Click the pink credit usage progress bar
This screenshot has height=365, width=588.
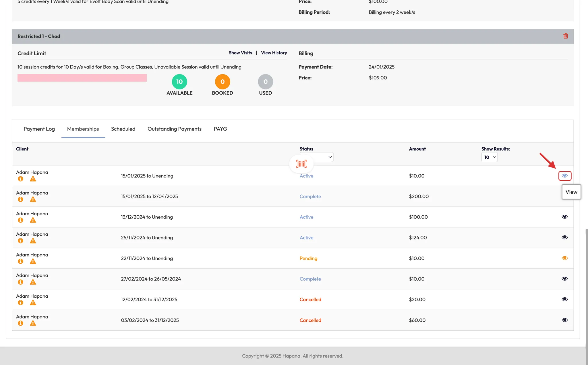82,78
